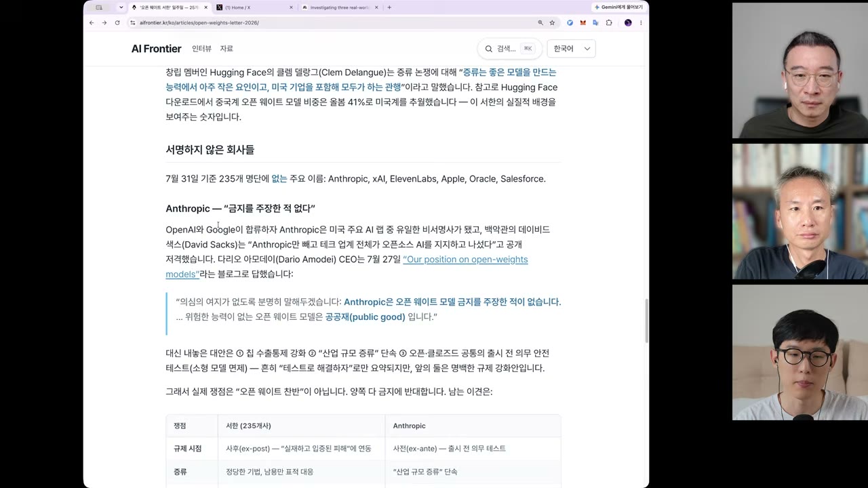
Task: Click bold quote 'Anthropic은 오픈 웨이트 모델 금지를 주장한 적이 없습니다'
Action: 452,302
